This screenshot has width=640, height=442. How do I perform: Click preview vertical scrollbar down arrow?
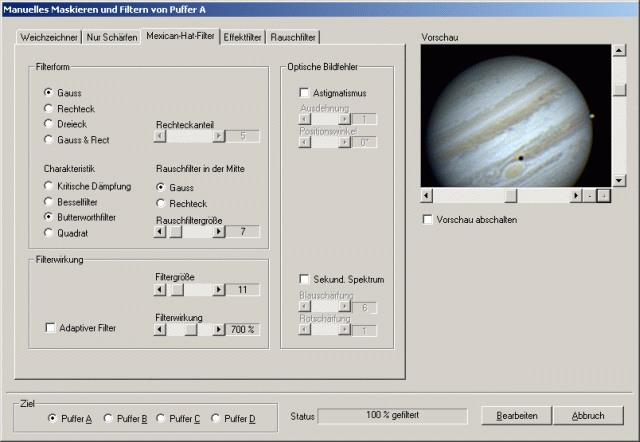619,180
